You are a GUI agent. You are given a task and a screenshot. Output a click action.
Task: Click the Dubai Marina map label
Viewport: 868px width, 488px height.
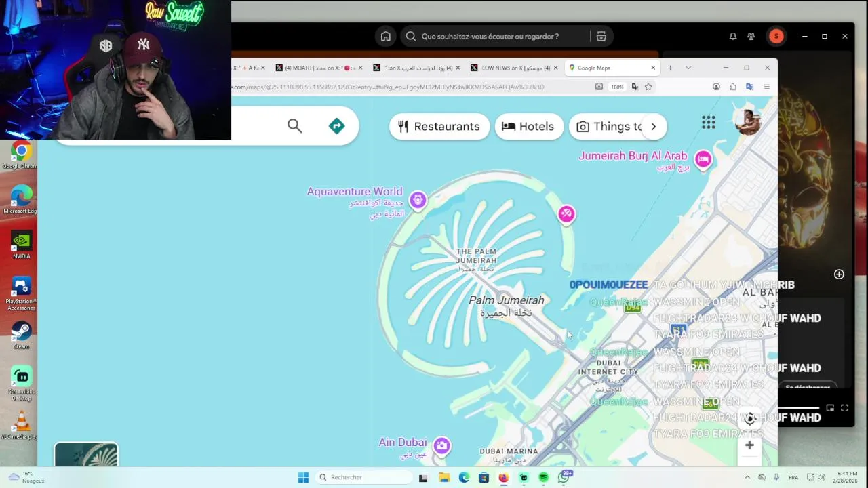point(509,451)
